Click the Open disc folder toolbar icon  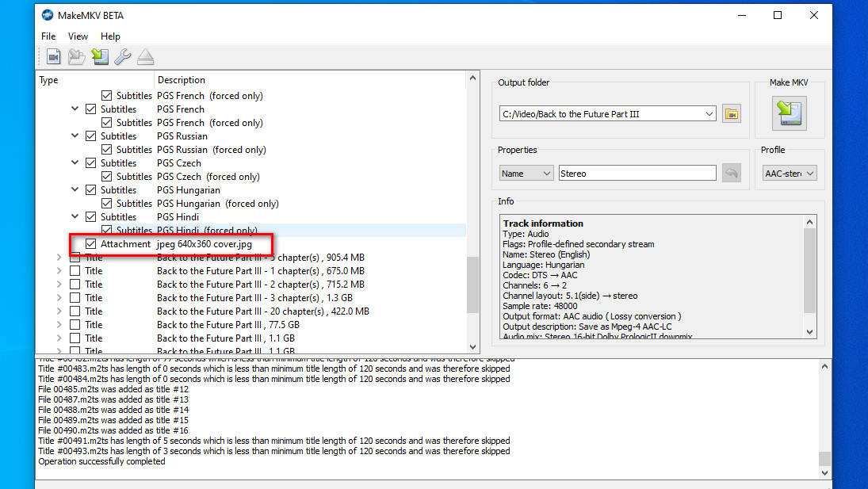tap(76, 56)
